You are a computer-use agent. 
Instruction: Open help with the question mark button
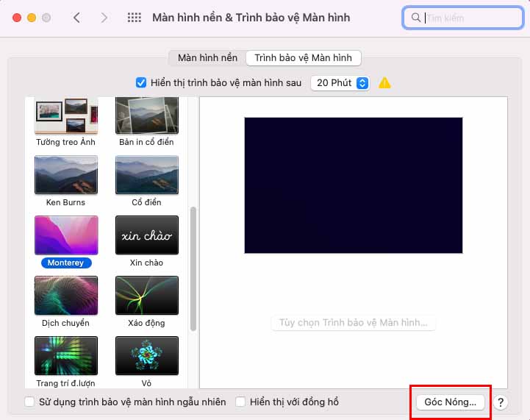[501, 402]
